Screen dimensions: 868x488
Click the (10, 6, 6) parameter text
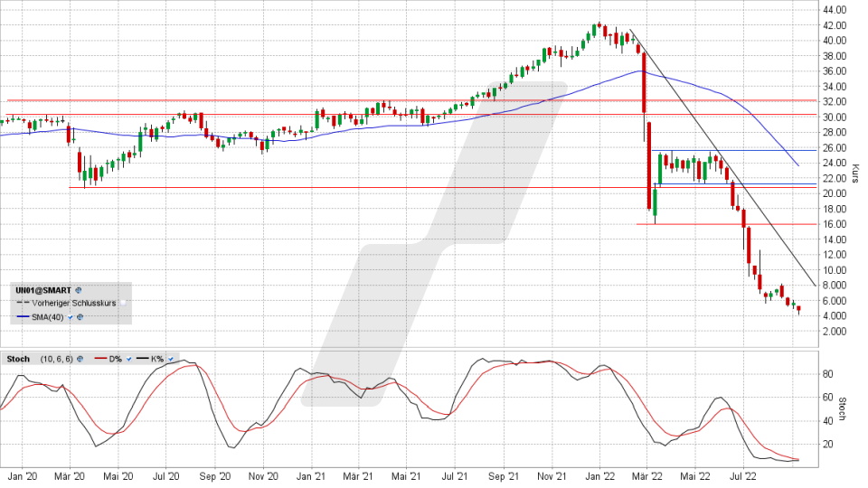[56, 359]
